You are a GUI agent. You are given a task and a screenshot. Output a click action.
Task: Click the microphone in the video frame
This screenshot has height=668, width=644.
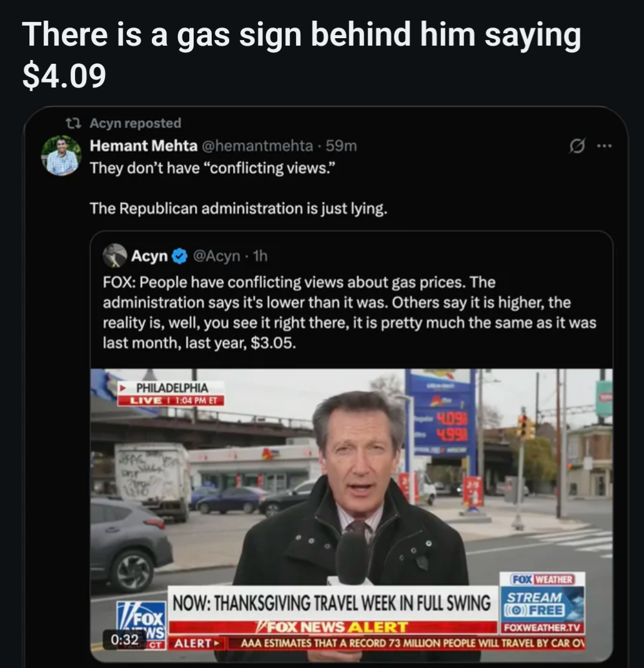(353, 556)
